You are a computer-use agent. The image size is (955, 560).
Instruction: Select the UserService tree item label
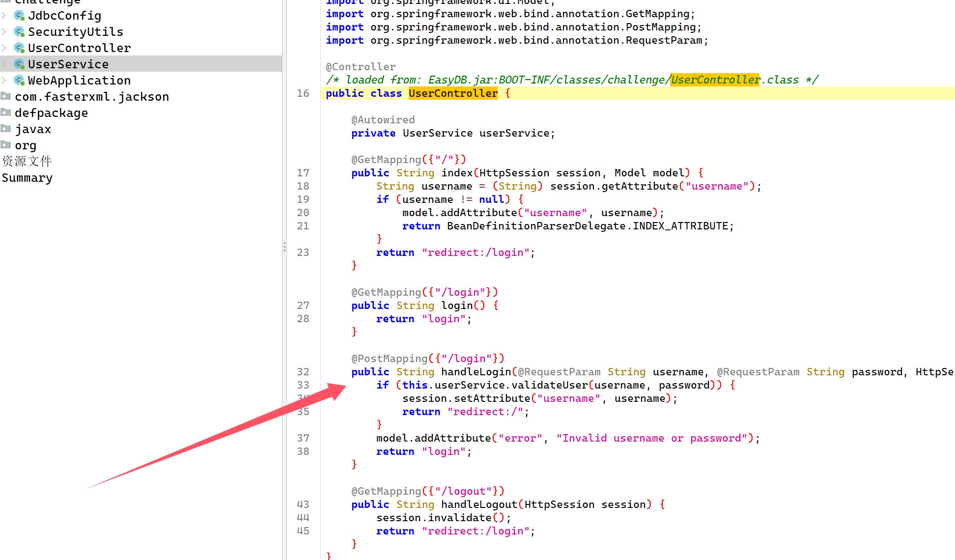pos(68,64)
